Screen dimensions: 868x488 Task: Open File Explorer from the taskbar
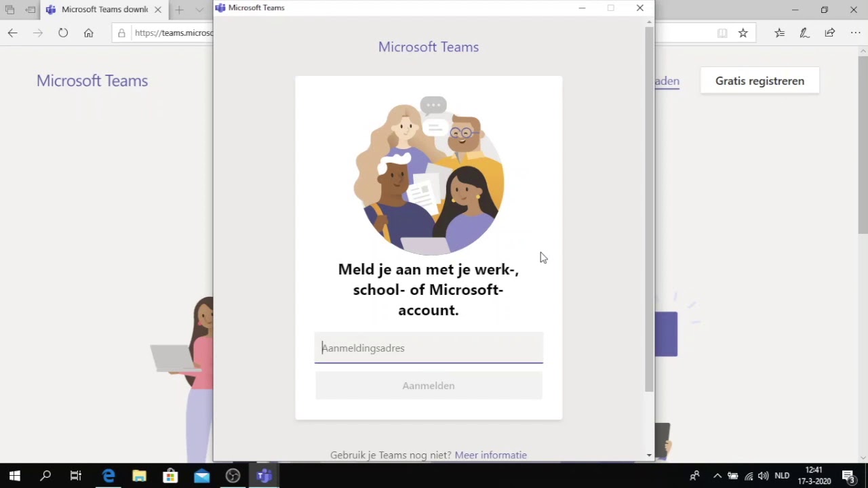pyautogui.click(x=139, y=476)
